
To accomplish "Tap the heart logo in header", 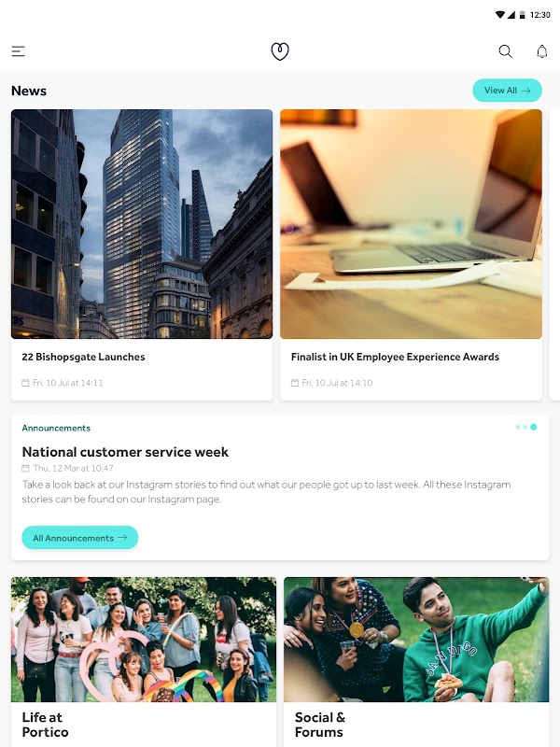I will (x=280, y=51).
